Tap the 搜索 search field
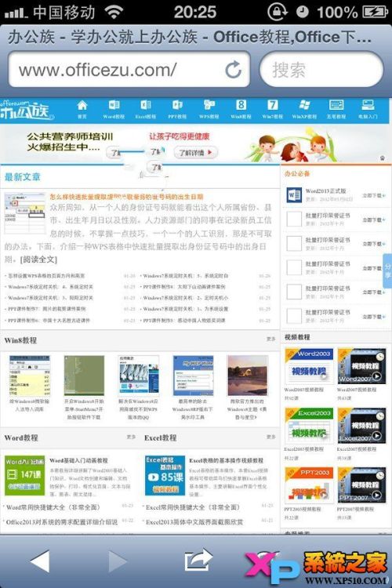The height and width of the screenshot is (588, 392). pyautogui.click(x=321, y=70)
